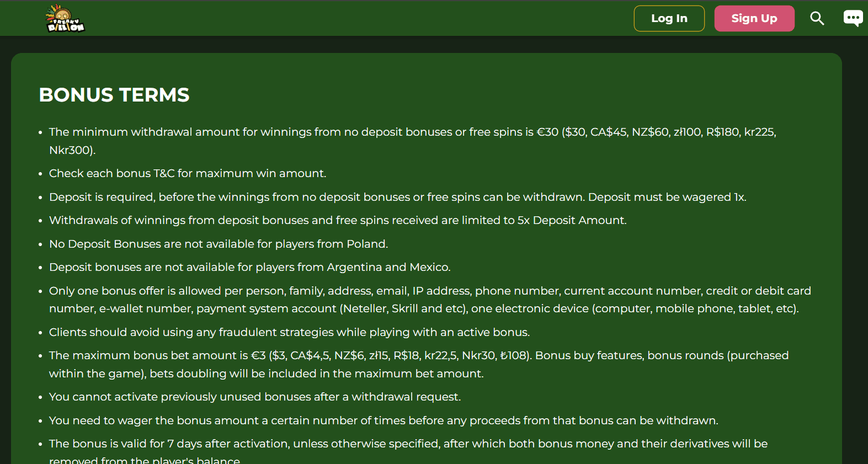Click the 'valid for 7 days' bonus term

point(408,444)
